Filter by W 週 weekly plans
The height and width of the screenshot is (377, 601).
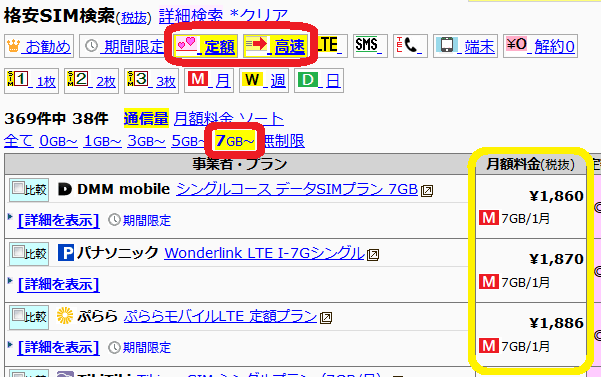click(264, 80)
